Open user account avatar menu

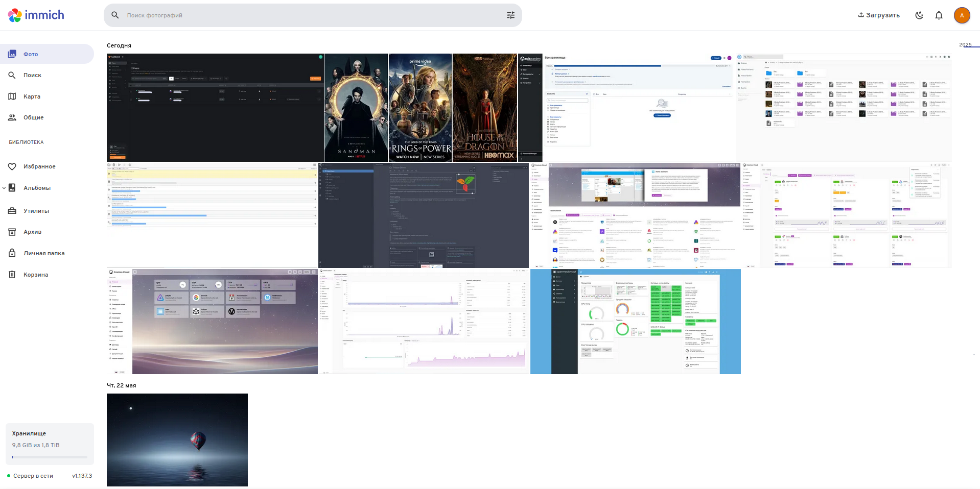(962, 15)
